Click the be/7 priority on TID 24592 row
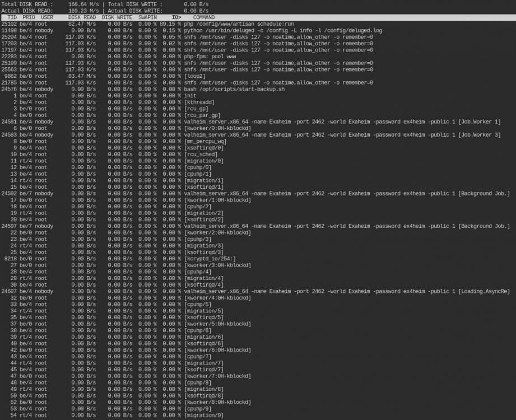 26,194
